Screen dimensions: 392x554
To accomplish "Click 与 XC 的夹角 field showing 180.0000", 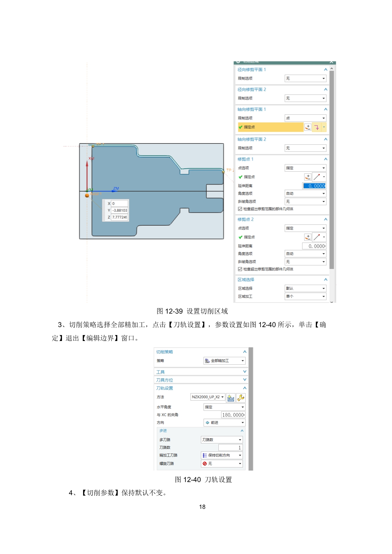I will click(x=233, y=415).
